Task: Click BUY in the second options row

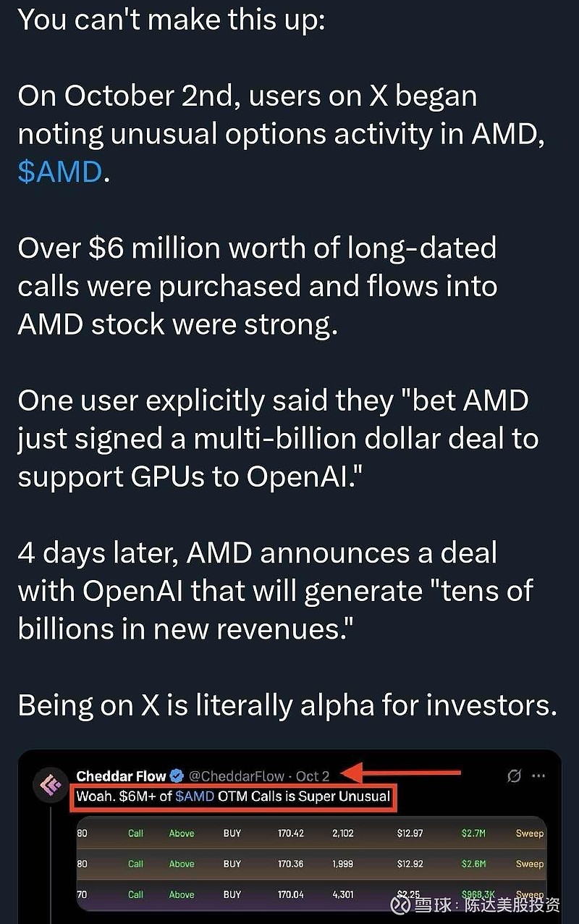Action: click(x=232, y=864)
